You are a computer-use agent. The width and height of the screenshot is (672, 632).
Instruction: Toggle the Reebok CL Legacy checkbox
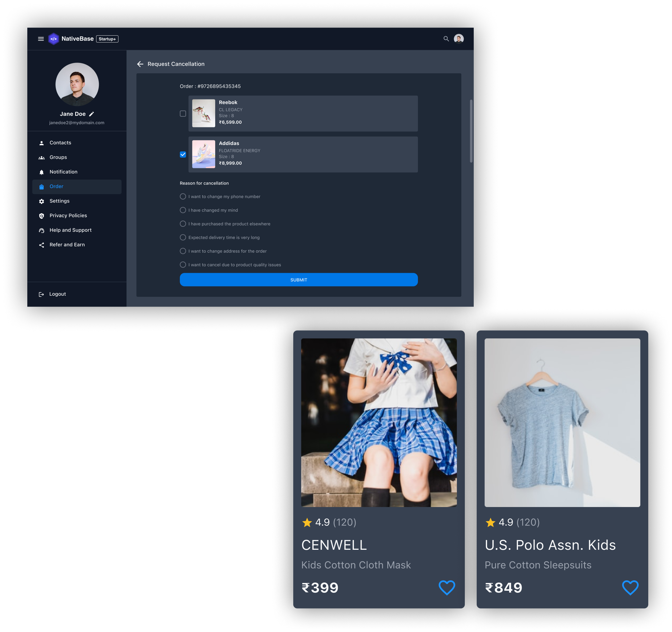click(x=183, y=113)
